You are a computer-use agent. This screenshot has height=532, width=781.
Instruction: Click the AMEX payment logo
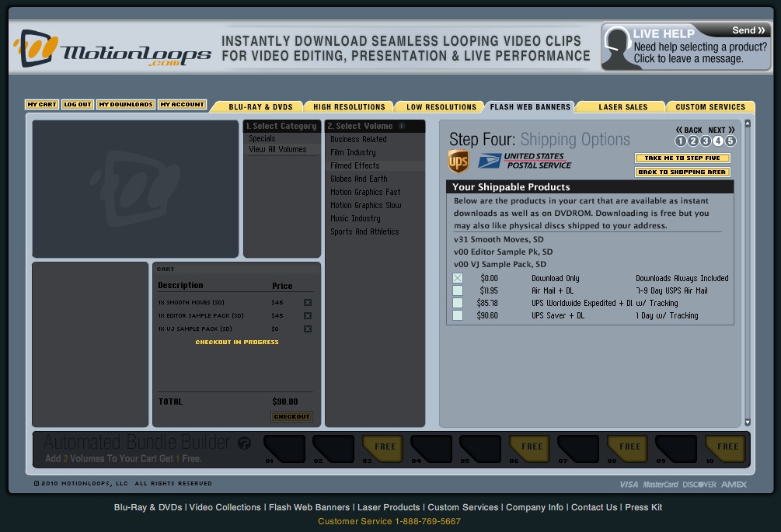coord(734,485)
